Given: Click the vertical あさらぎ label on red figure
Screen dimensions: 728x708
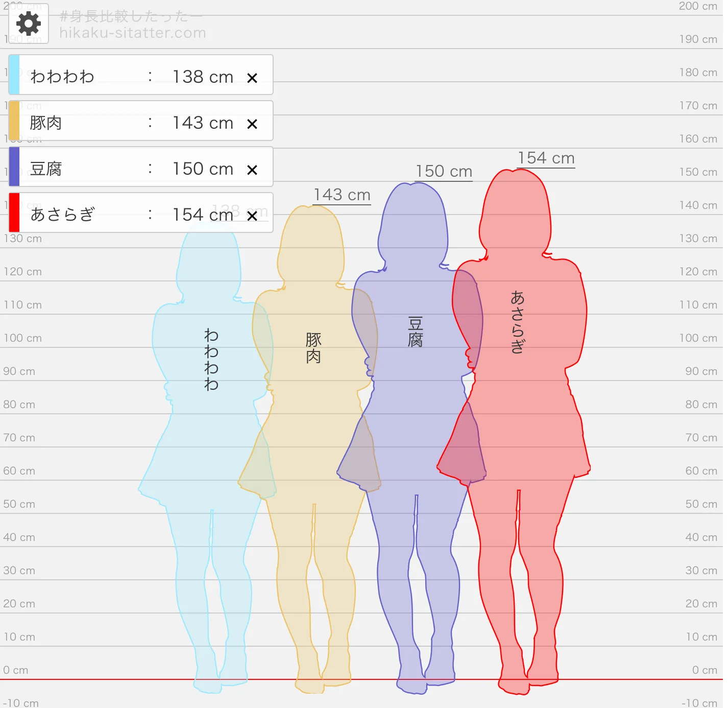Looking at the screenshot, I should (518, 322).
